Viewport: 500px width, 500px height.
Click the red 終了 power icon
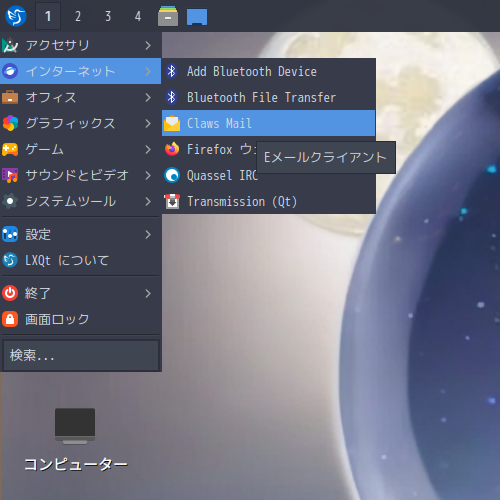pyautogui.click(x=10, y=293)
